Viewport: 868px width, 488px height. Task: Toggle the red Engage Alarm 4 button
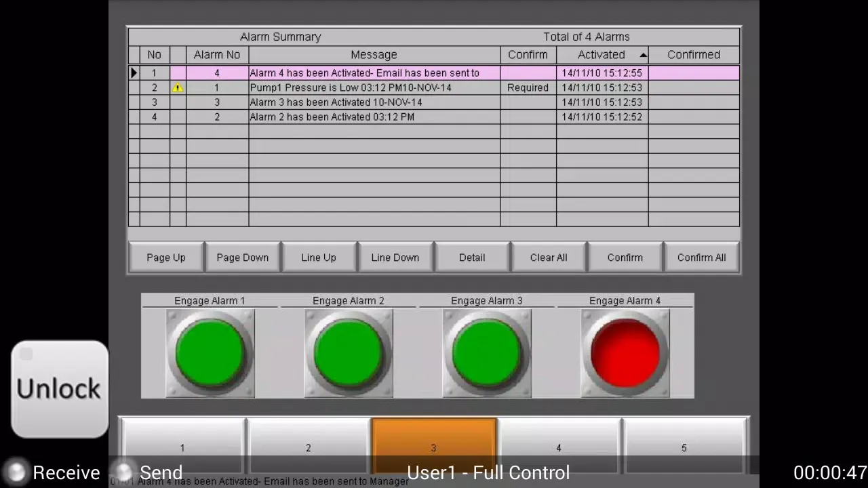point(625,353)
